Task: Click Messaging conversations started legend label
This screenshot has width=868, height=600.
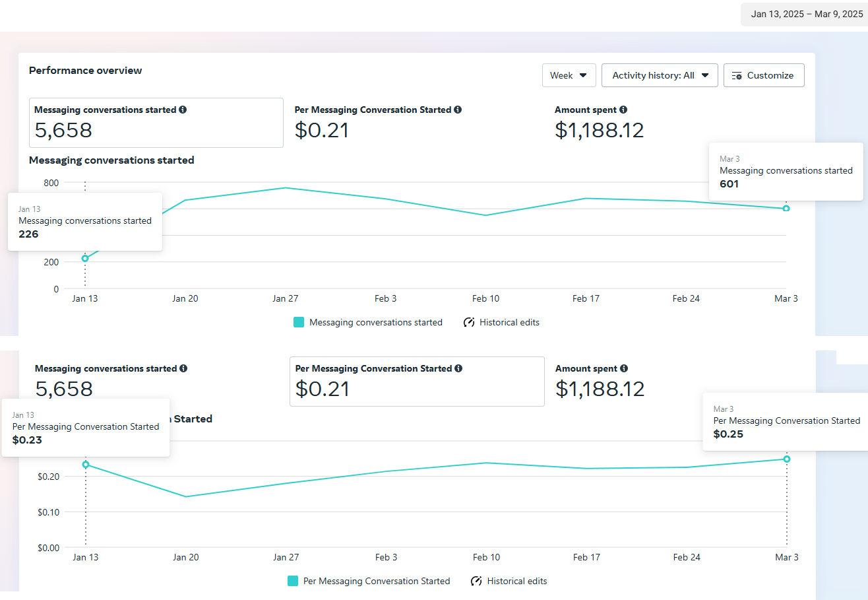Action: coord(376,322)
